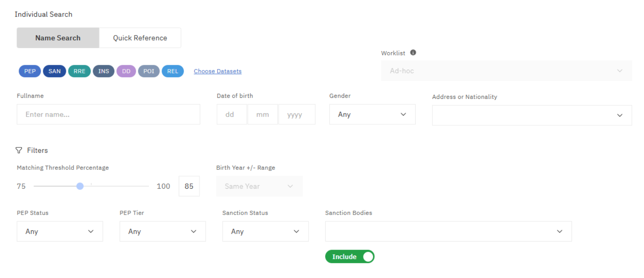The width and height of the screenshot is (644, 278).
Task: Toggle the Include switch for Sanction Bodies
Action: click(350, 257)
